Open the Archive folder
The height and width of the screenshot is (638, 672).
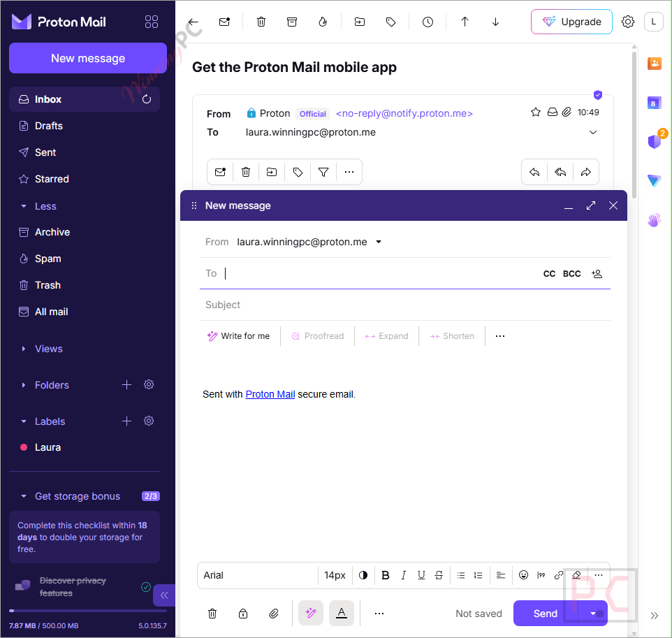(x=85, y=233)
